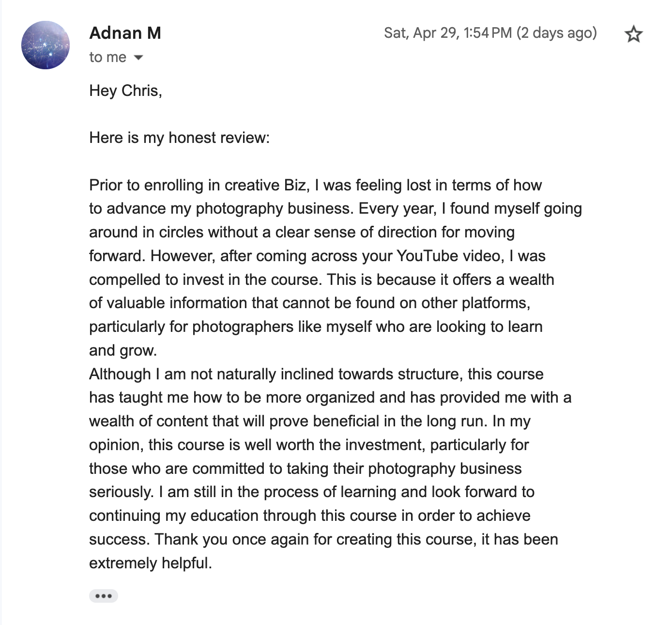Click the final words 'extremely helpful.'
672x625 pixels.
151,563
